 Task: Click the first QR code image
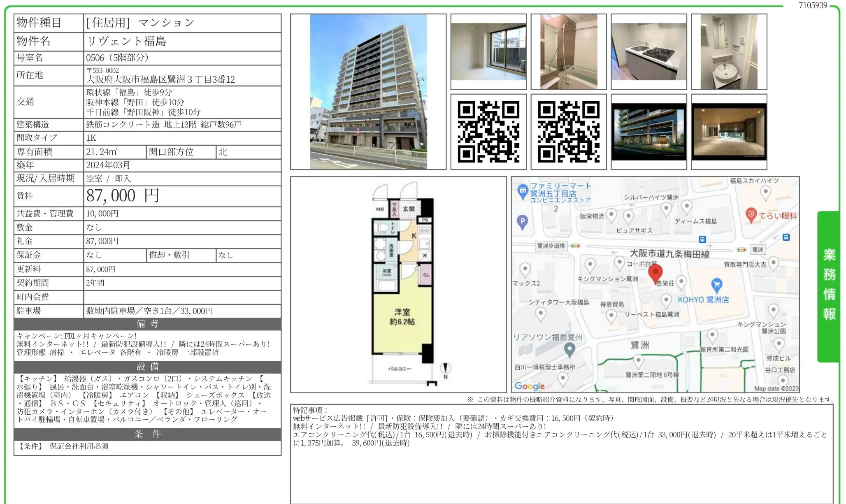click(x=488, y=132)
